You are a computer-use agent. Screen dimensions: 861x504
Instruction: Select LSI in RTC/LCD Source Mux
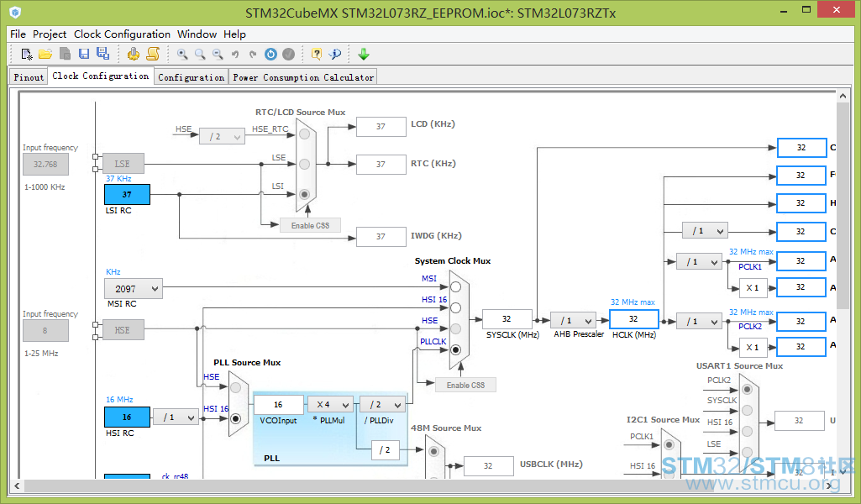305,194
